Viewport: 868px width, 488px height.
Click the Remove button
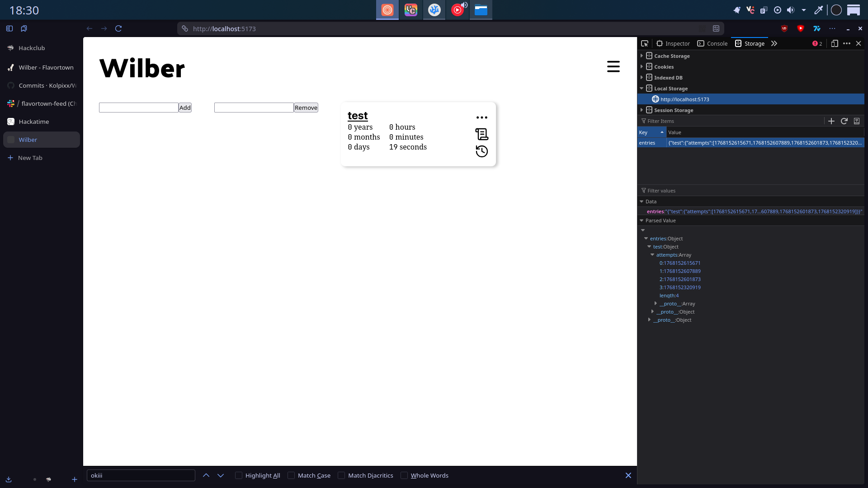306,108
